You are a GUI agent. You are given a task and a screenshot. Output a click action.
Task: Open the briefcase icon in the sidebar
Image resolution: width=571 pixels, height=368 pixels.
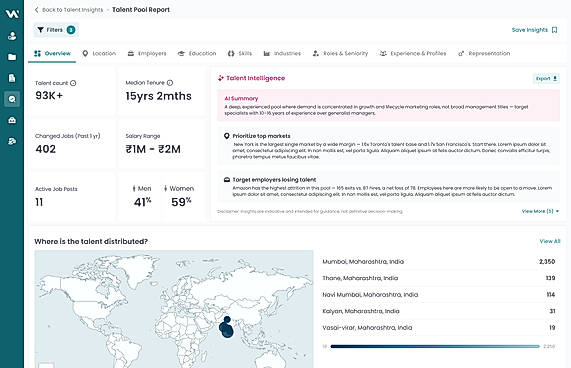(x=12, y=120)
